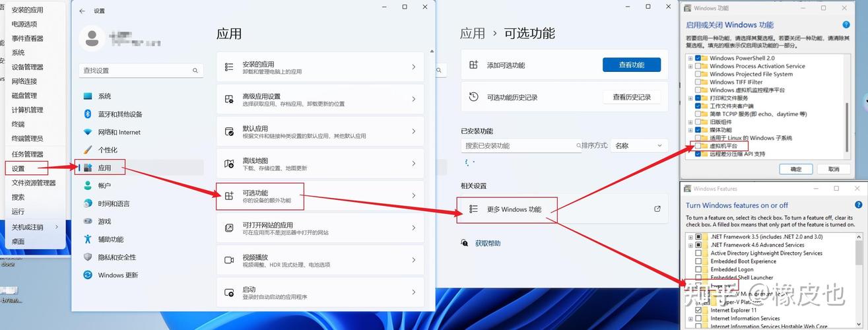This screenshot has width=868, height=330.
Task: Click the 查找设置 search field
Action: coord(141,70)
